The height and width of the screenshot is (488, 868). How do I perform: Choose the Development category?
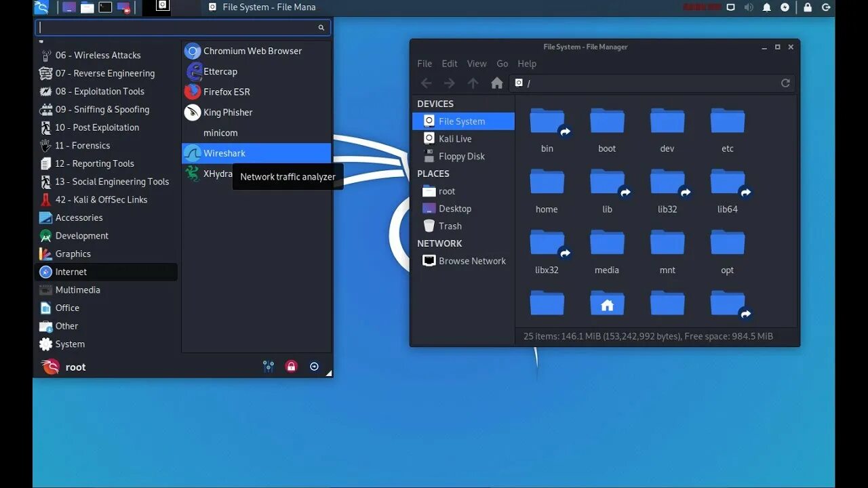[x=106, y=236]
